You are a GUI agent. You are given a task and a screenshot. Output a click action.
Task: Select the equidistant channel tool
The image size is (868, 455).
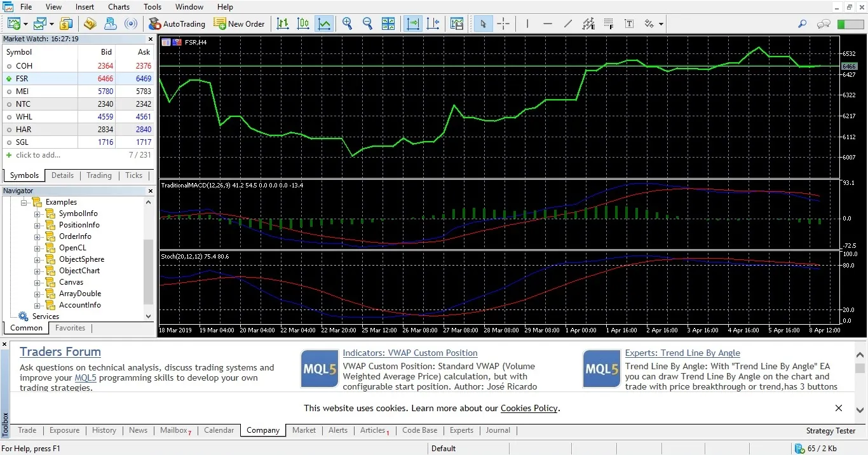(x=588, y=24)
